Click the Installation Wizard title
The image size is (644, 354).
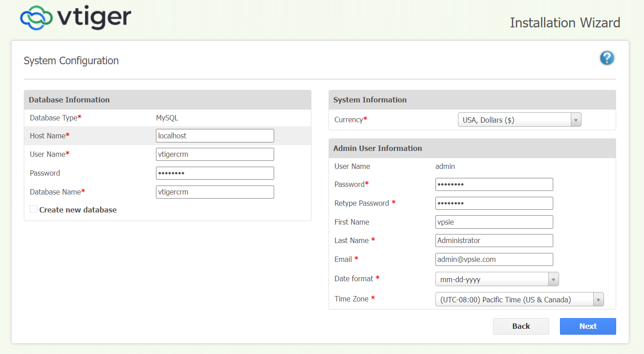(565, 22)
